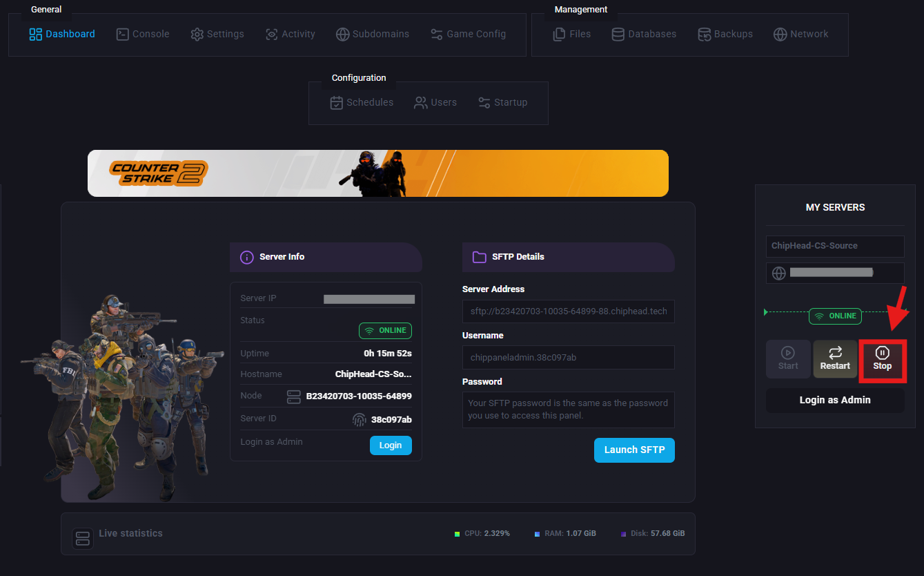This screenshot has width=924, height=576.
Task: Click the ONLINE status badge in Server Info
Action: (385, 331)
